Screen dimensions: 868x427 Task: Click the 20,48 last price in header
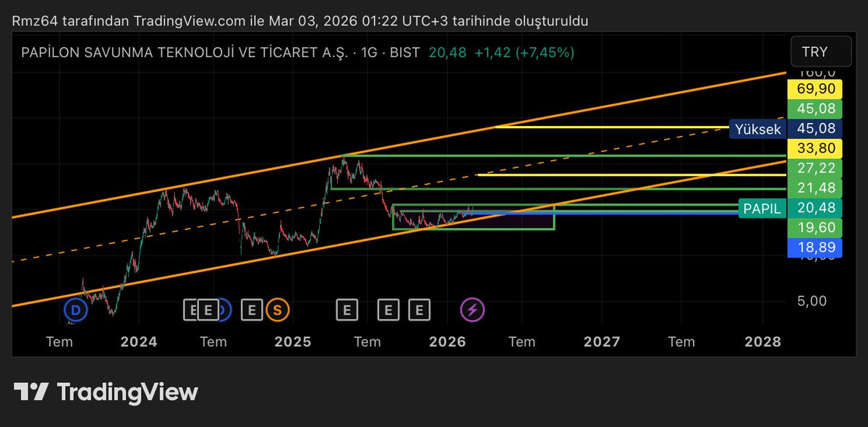coord(447,52)
